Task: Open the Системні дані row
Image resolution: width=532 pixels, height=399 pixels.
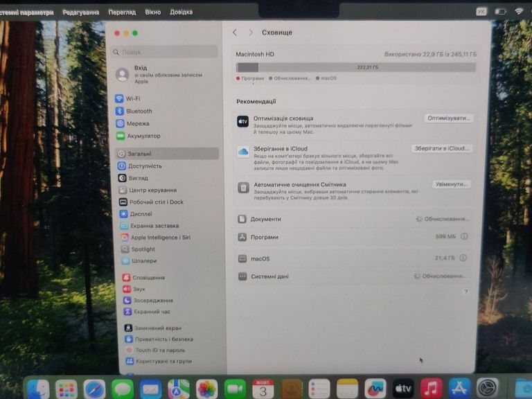Action: pos(353,276)
